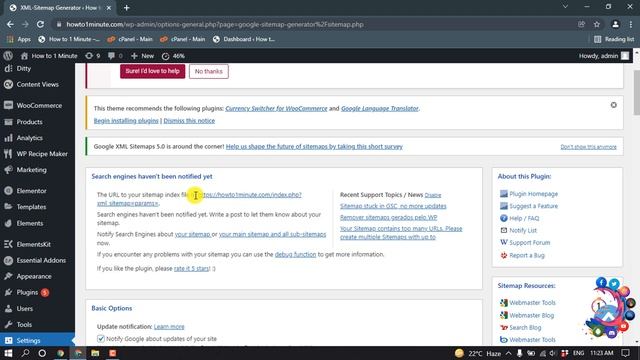640x360 pixels.
Task: Click the Users sidebar icon
Action: click(x=8, y=309)
